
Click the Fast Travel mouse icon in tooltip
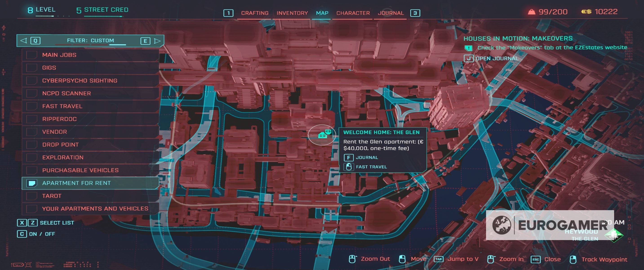pyautogui.click(x=349, y=167)
